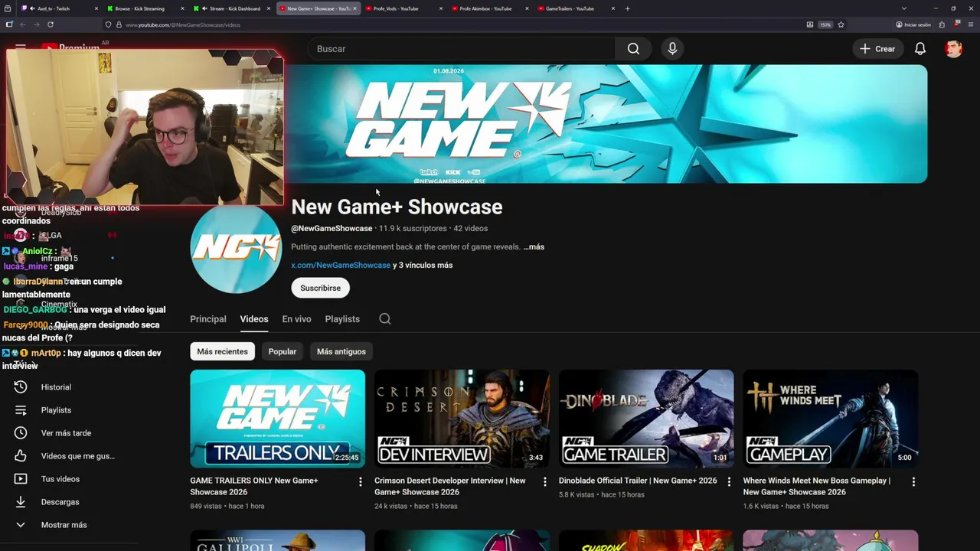Activate voice search microphone icon
This screenshot has height=551, width=980.
(672, 49)
